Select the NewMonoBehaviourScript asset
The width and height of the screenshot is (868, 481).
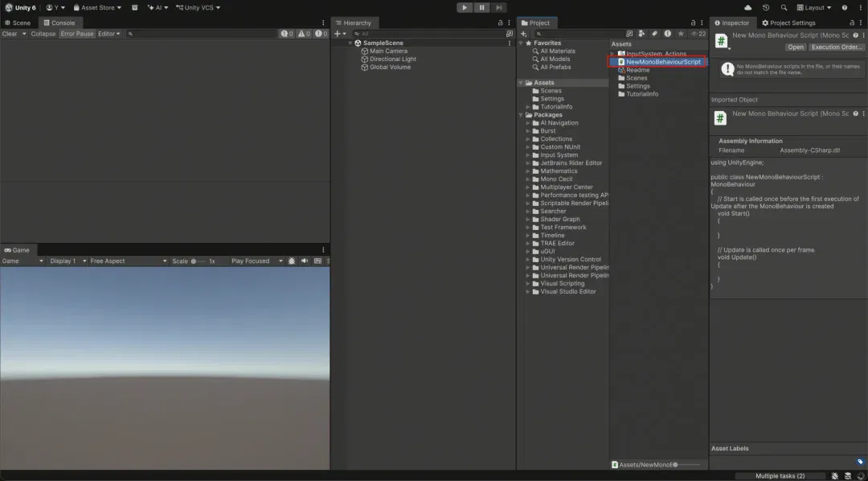(x=659, y=62)
